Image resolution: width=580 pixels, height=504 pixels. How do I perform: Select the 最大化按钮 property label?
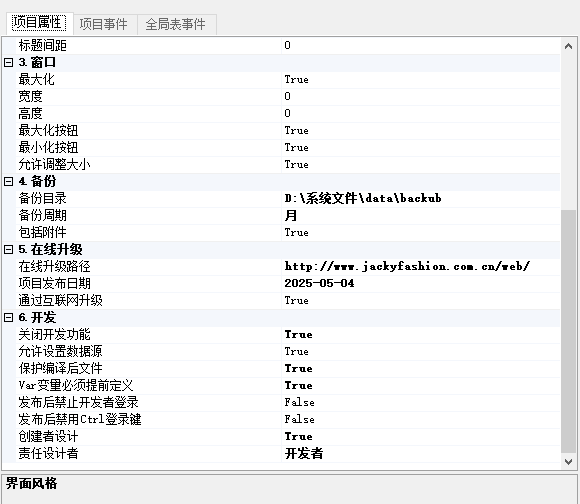coord(48,131)
